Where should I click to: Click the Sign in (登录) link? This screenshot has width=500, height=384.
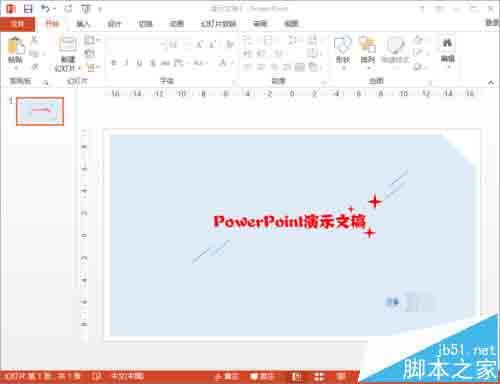492,23
